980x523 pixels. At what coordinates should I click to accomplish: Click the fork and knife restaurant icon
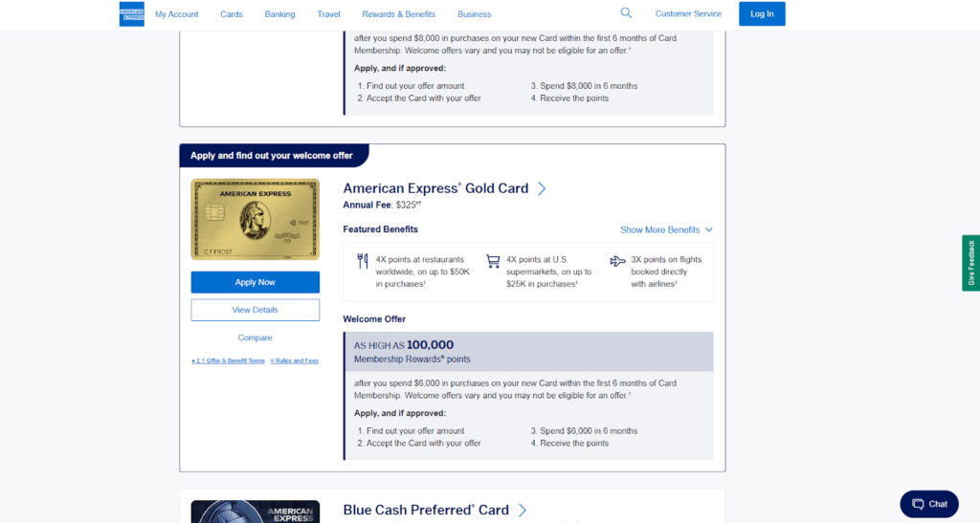point(363,260)
